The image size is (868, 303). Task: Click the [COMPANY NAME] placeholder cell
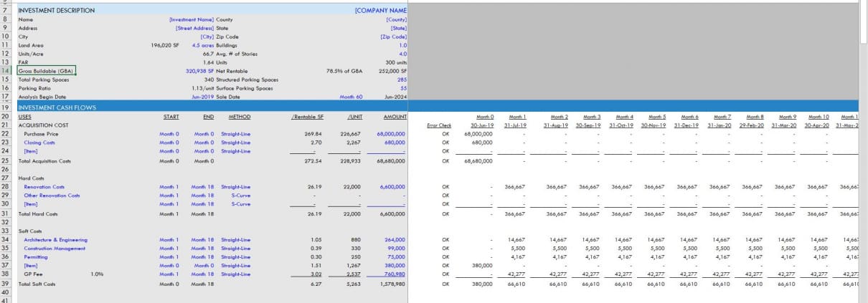pyautogui.click(x=380, y=11)
